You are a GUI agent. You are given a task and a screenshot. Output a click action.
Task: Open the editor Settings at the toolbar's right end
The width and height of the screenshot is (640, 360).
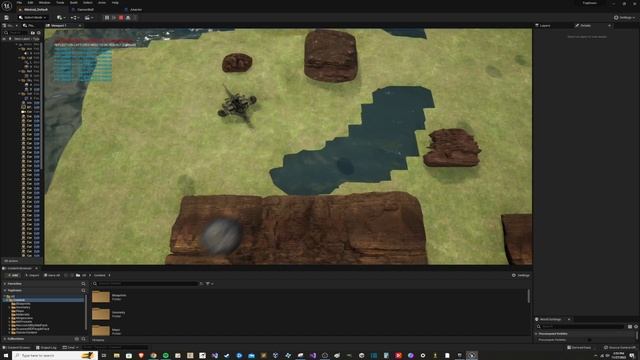pos(624,18)
